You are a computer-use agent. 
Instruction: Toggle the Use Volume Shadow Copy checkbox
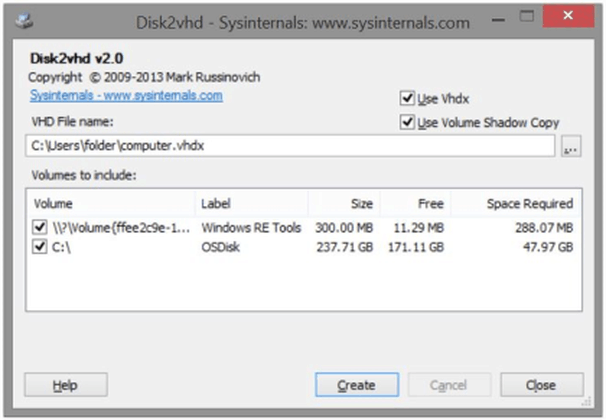(407, 122)
